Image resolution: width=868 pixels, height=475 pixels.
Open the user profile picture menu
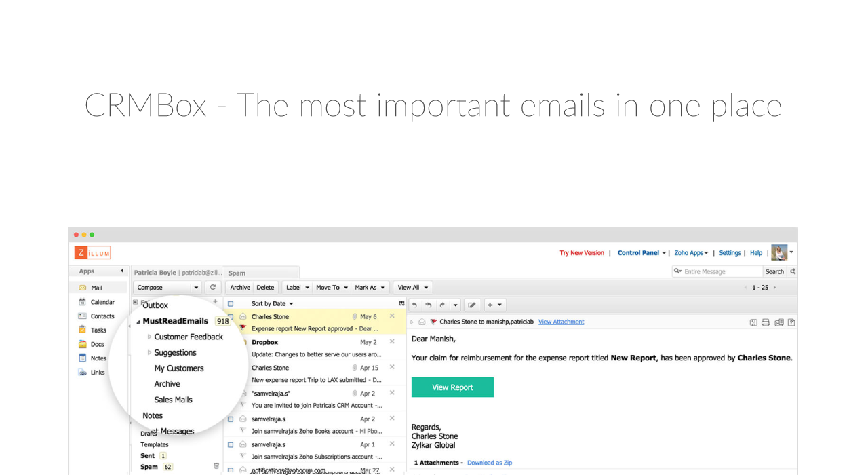pyautogui.click(x=782, y=252)
